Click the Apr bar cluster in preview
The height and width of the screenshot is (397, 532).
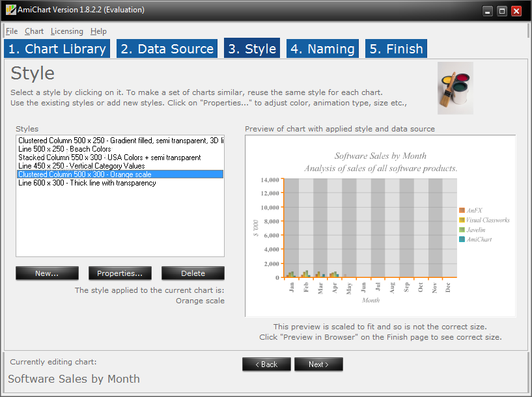(334, 274)
